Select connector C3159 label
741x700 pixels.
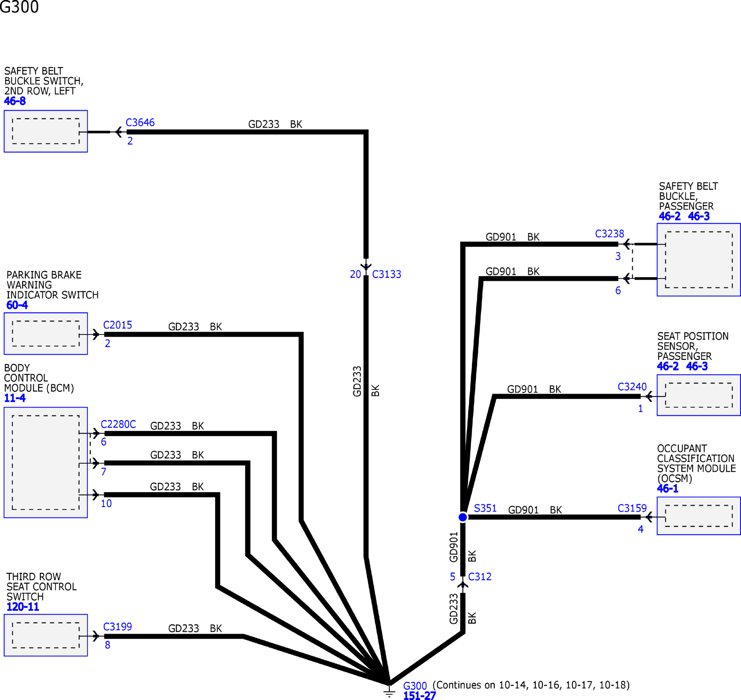point(632,508)
